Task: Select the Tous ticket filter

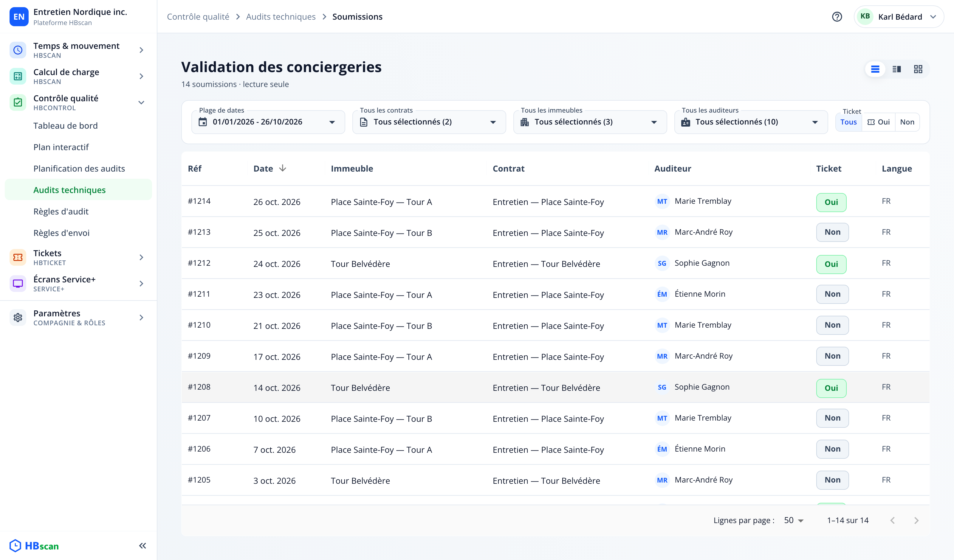Action: [848, 122]
